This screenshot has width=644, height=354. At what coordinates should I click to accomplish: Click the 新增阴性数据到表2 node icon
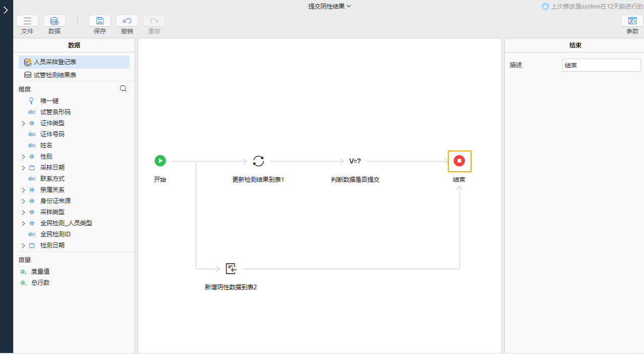230,269
